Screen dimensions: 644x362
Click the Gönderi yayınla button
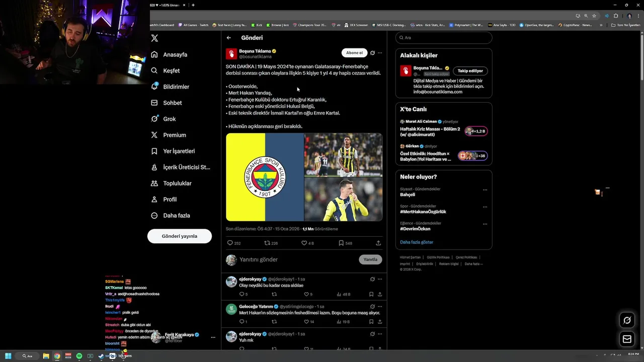click(x=180, y=236)
